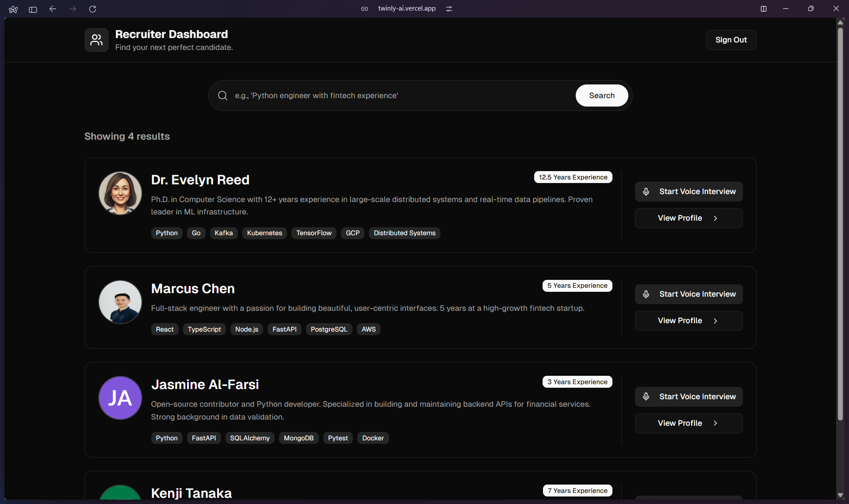Expand Dr. Evelyn Reed's View Profile chevron
Image resolution: width=849 pixels, height=504 pixels.
(715, 218)
